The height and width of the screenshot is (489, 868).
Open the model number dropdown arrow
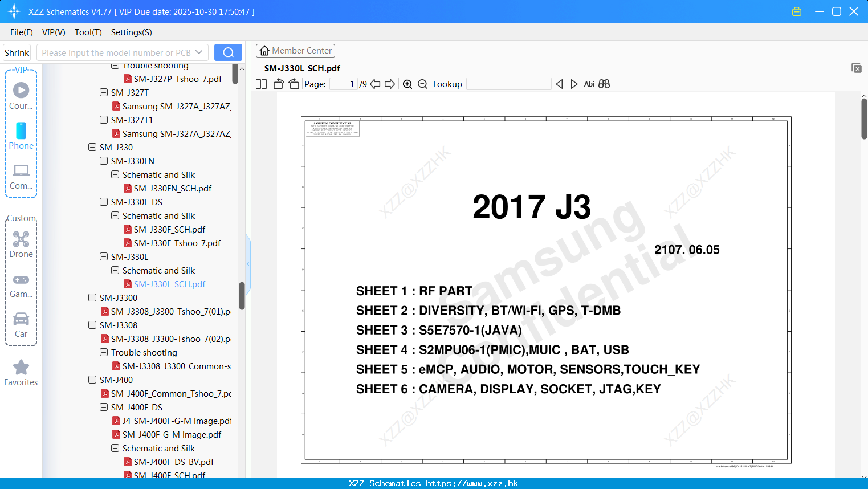199,52
